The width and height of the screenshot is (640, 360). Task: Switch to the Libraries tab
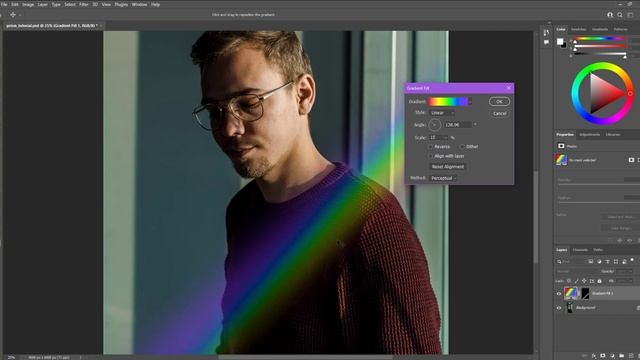coord(613,135)
